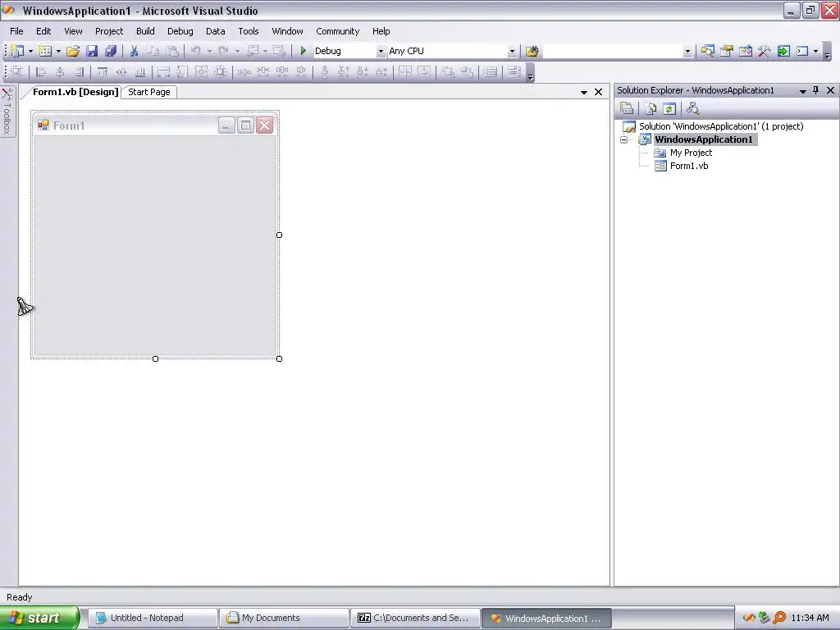Viewport: 840px width, 630px height.
Task: Open the Debug configuration dropdown
Action: tap(381, 52)
